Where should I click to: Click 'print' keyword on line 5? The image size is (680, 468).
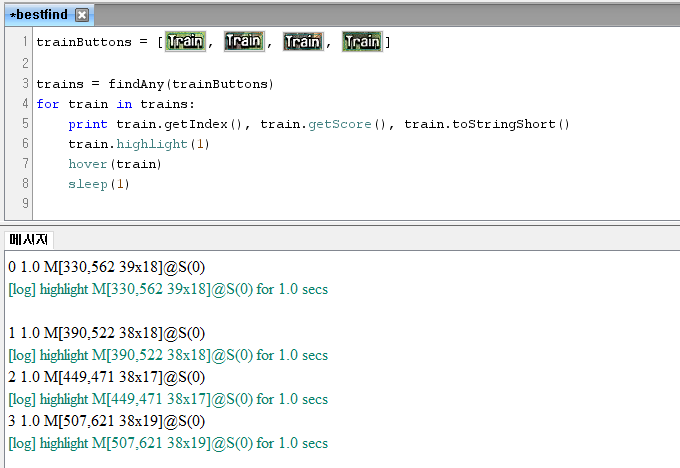88,124
